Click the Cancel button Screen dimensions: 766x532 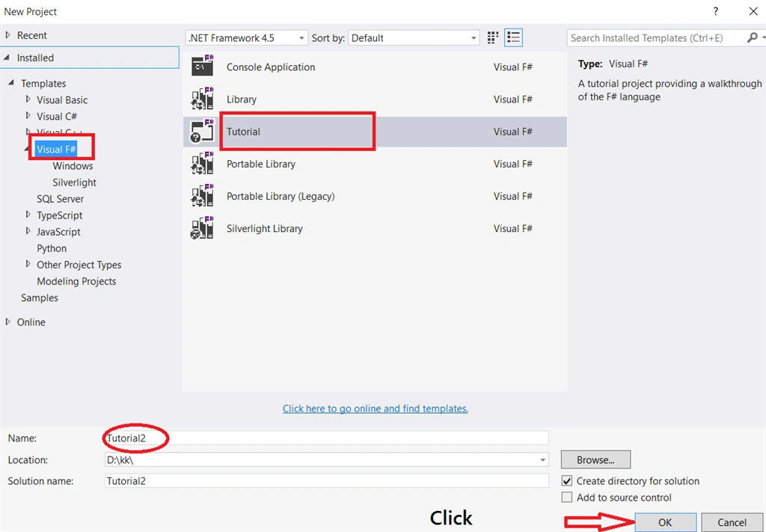(732, 522)
